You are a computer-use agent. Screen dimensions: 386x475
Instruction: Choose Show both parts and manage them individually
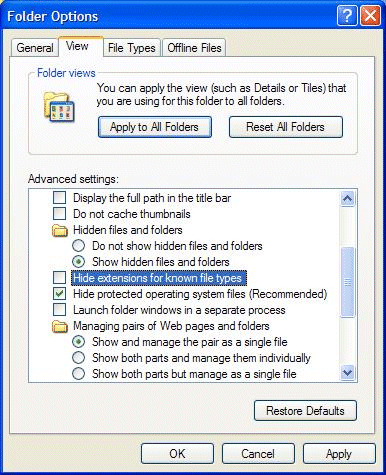coord(78,358)
